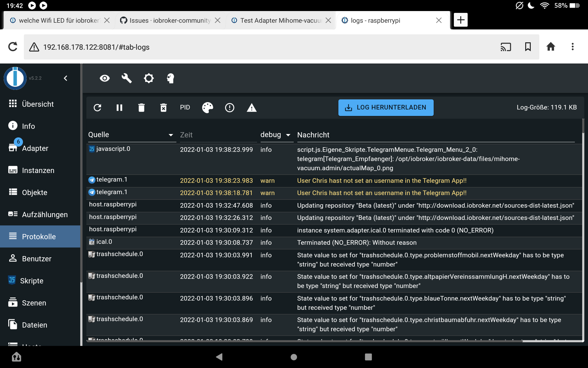Open Skripte in the sidebar
Screen dimensions: 588x368
(40, 281)
